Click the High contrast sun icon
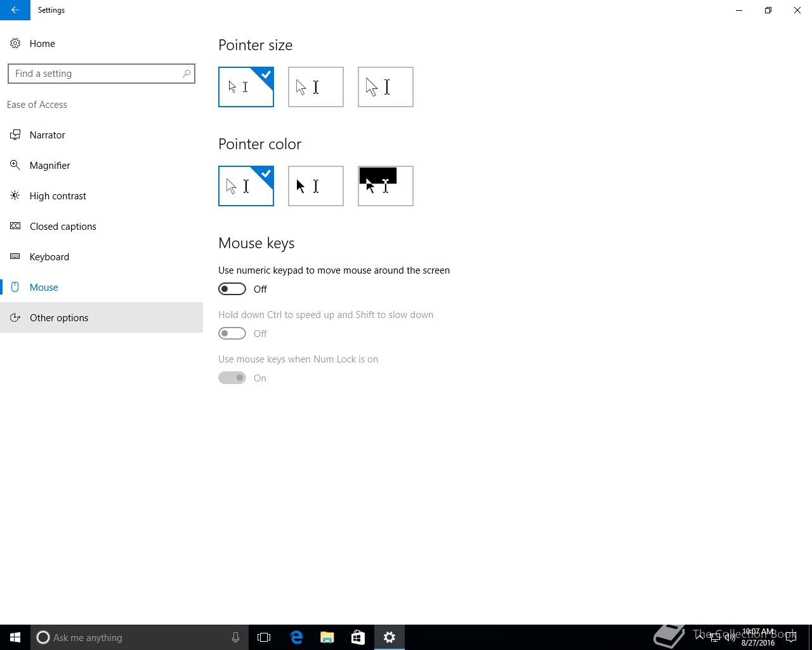 click(x=15, y=196)
